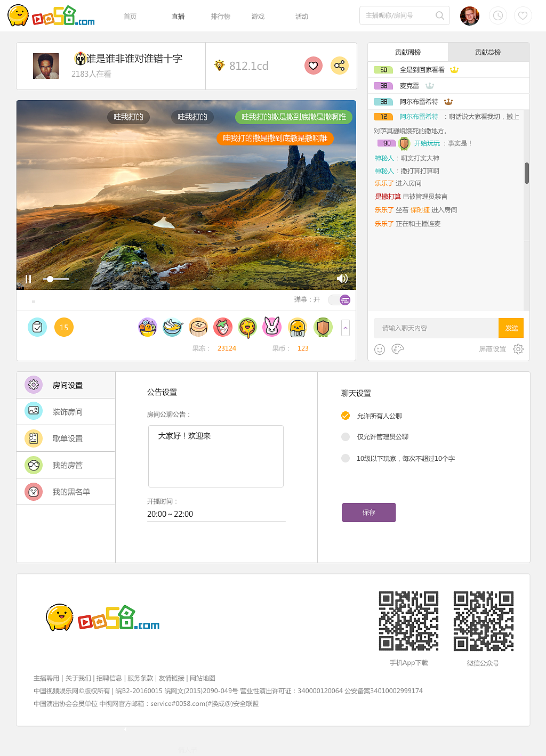Viewport: 546px width, 756px height.
Task: Click the footer 0058.com logo
Action: (x=103, y=618)
